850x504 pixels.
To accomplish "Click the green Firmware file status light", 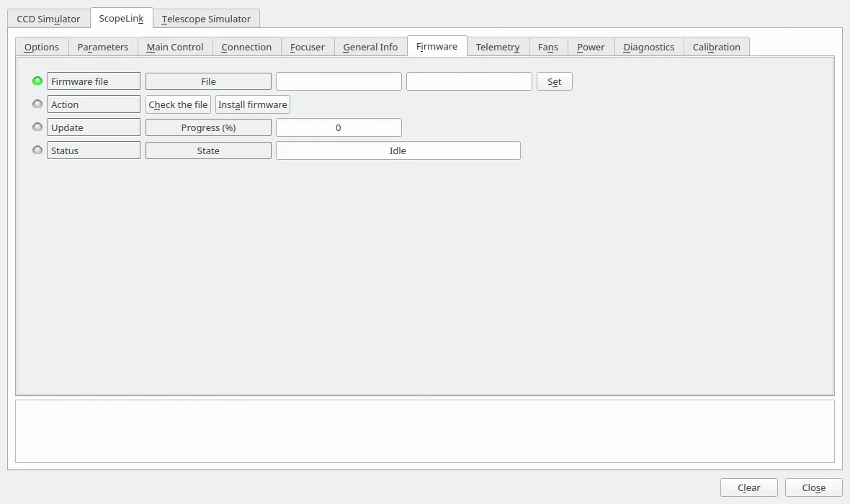I will tap(37, 81).
